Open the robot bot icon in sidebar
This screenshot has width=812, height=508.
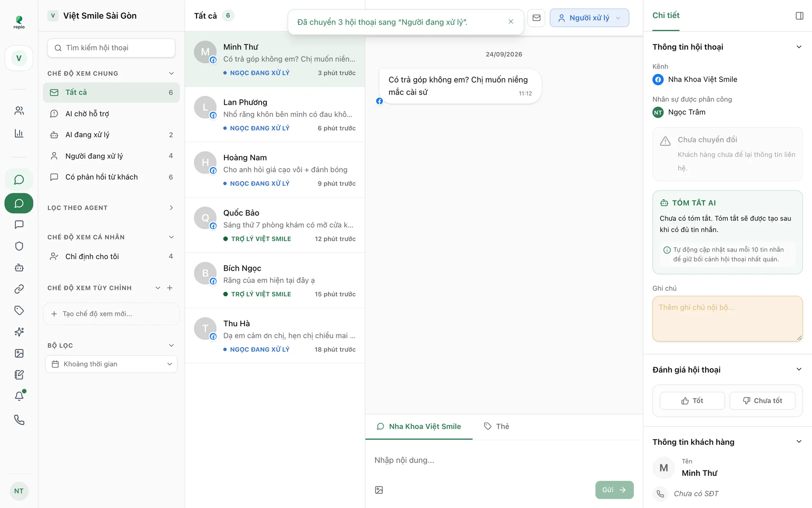(19, 268)
